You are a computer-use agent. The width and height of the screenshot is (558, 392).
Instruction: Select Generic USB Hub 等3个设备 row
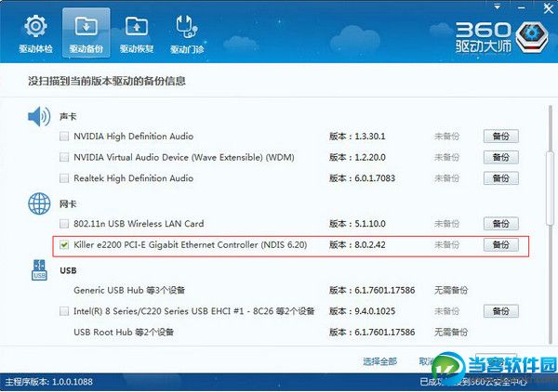point(129,290)
